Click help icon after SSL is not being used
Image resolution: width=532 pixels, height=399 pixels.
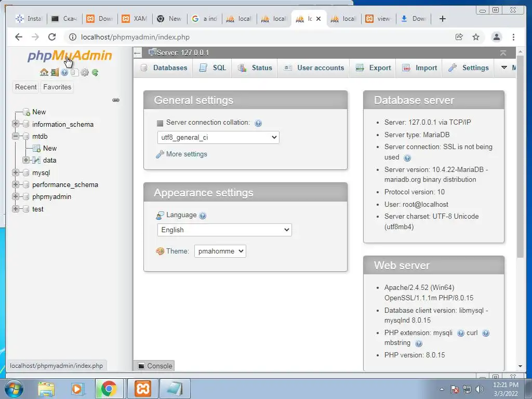407,158
